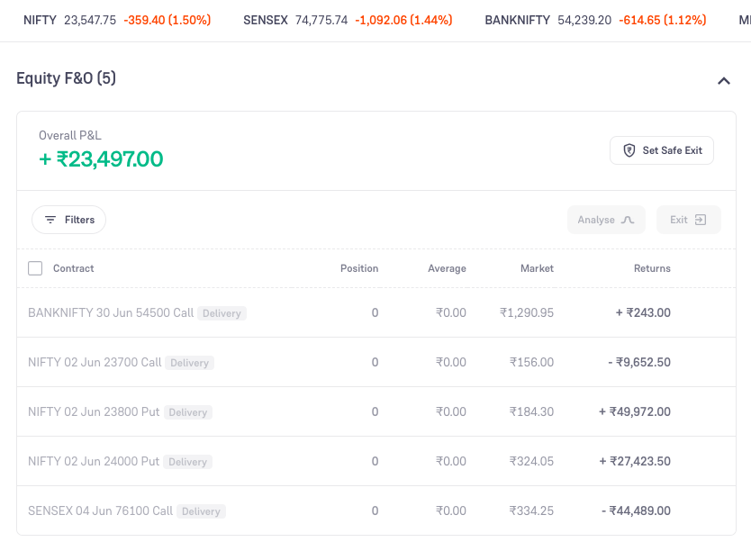Click returns value + ₹49,972.00

click(x=635, y=412)
